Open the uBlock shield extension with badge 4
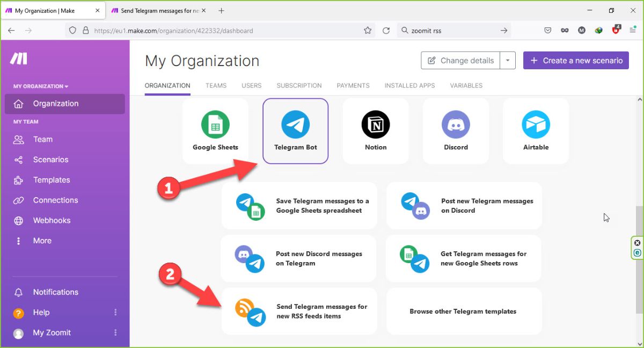 pos(616,30)
